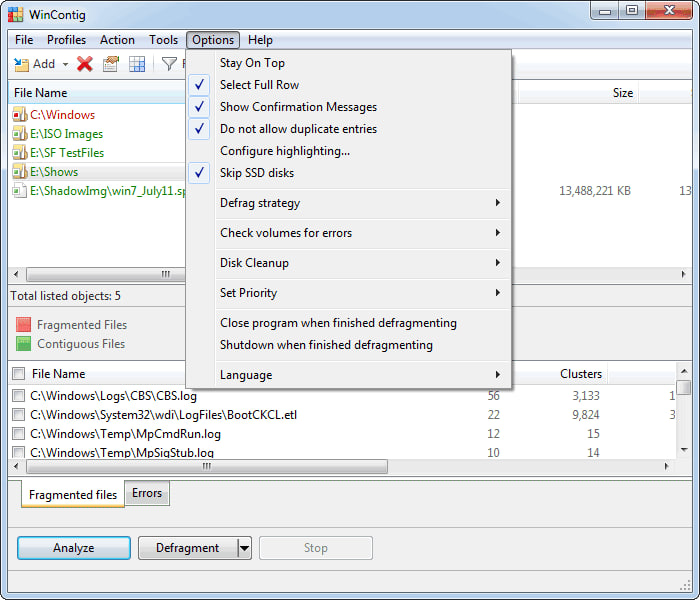The height and width of the screenshot is (600, 700).
Task: Maximize the WinContig window
Action: point(631,10)
